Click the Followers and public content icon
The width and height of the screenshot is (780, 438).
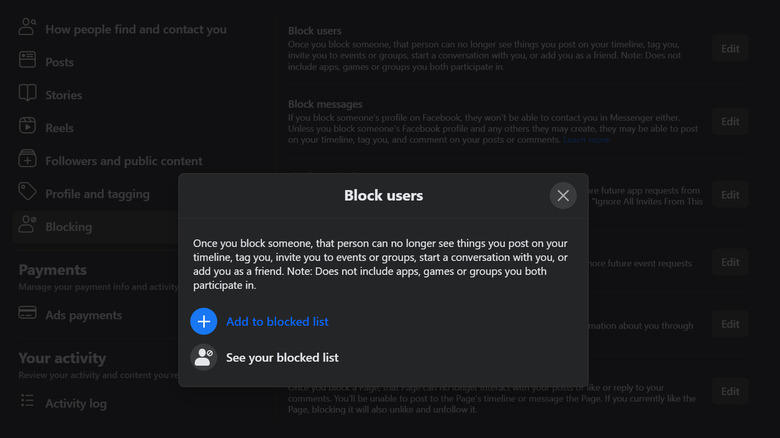(28, 160)
